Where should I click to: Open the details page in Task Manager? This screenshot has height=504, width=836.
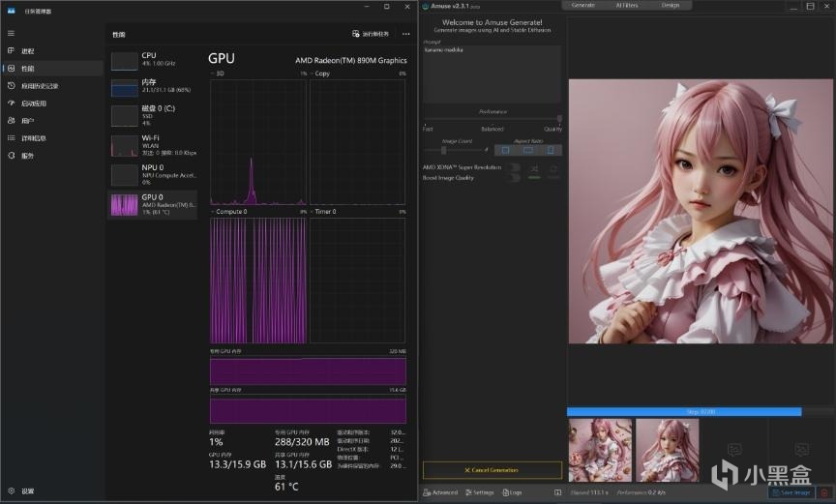click(52, 138)
